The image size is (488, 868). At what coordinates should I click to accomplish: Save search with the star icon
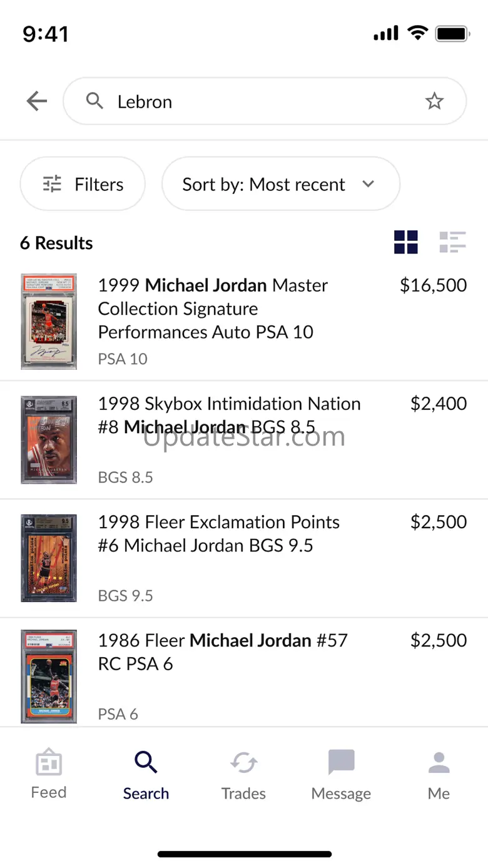[434, 101]
